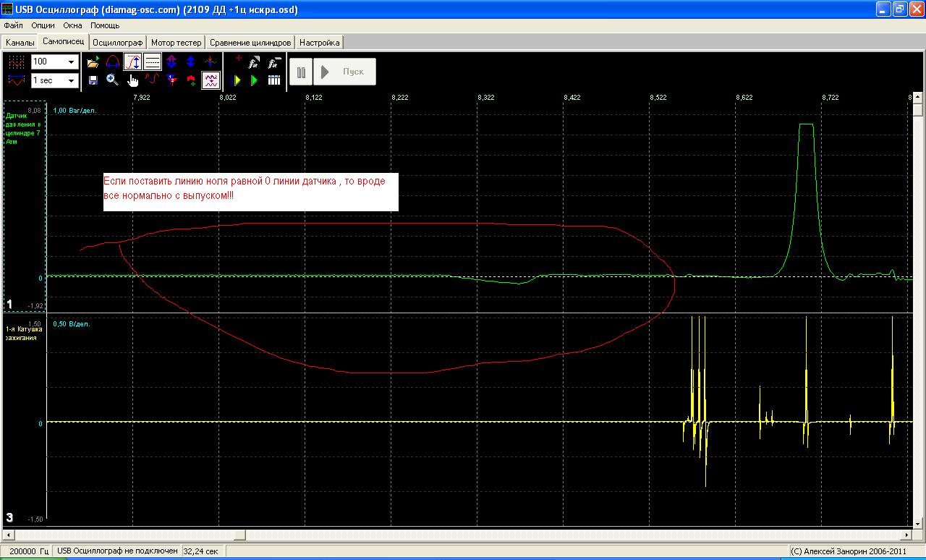Viewport: 926px width, 560px height.
Task: Click the horizontal scrollbar right arrow
Action: tap(907, 535)
